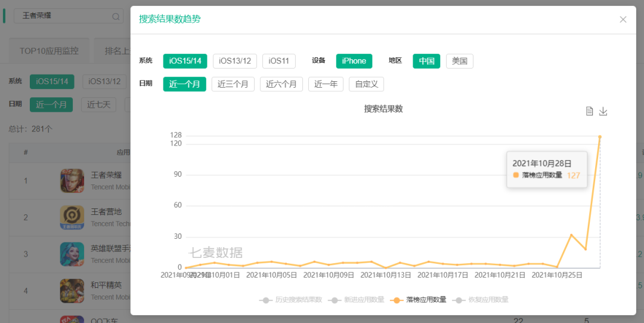Viewport: 644px width, 323px height.
Task: Choose 近七天 on background page
Action: (98, 104)
